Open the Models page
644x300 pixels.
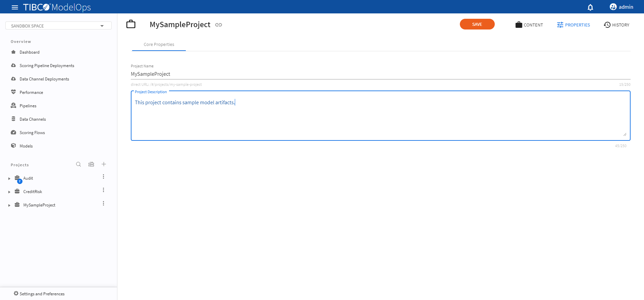26,146
